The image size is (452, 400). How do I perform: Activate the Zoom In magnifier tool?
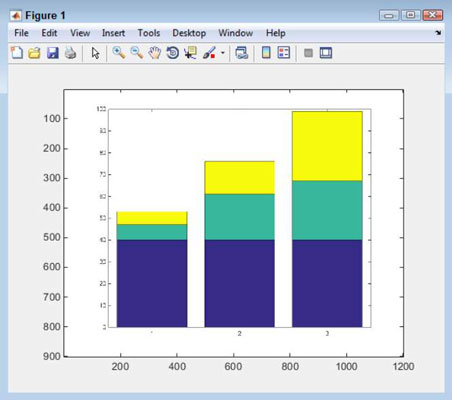119,53
